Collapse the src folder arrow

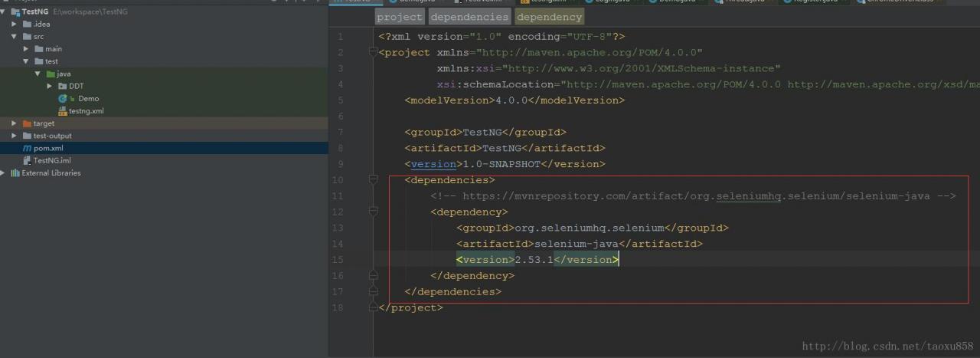click(x=14, y=36)
